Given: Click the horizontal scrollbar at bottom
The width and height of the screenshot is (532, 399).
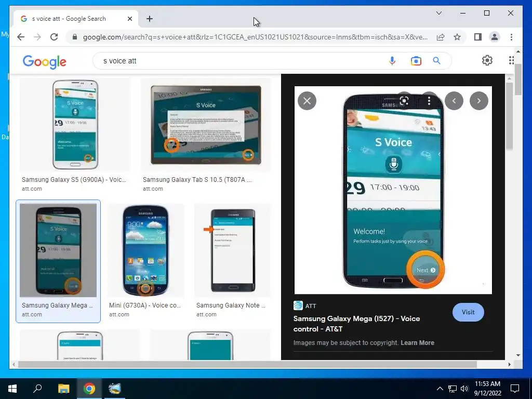Looking at the screenshot, I should click(247, 364).
